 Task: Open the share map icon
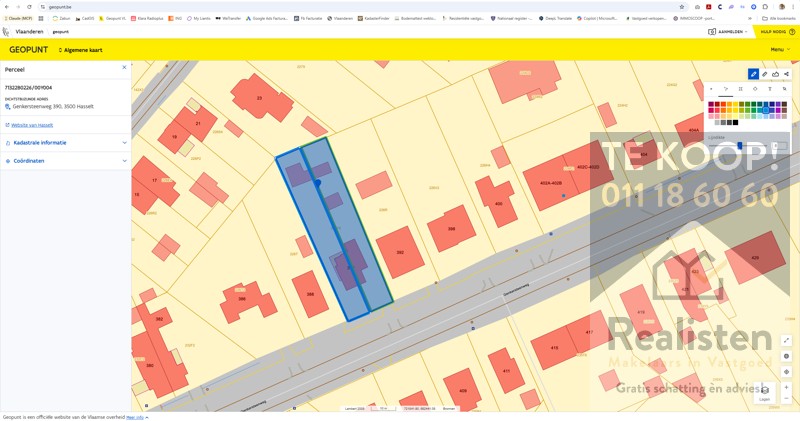click(x=787, y=74)
